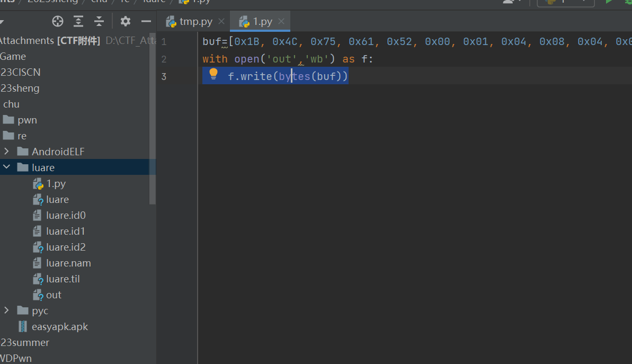Image resolution: width=632 pixels, height=364 pixels.
Task: Close the 1.py editor tab
Action: (281, 21)
